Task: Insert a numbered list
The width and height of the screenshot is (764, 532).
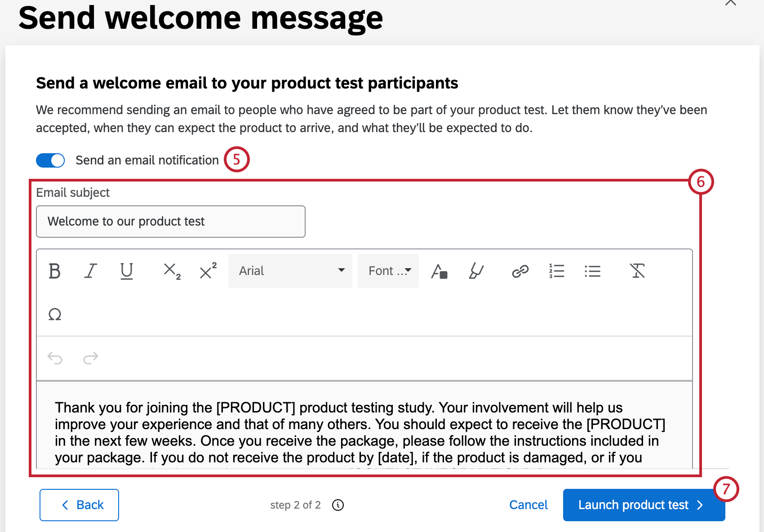Action: [556, 270]
